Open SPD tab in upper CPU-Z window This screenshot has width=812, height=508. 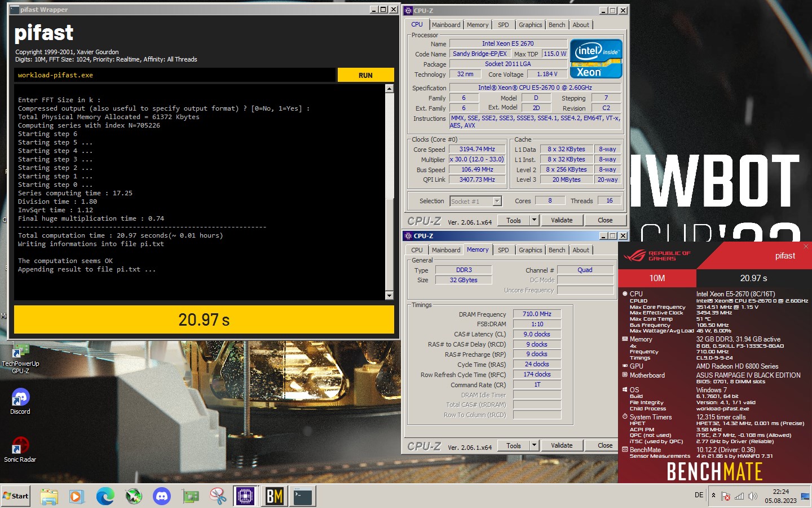(504, 25)
